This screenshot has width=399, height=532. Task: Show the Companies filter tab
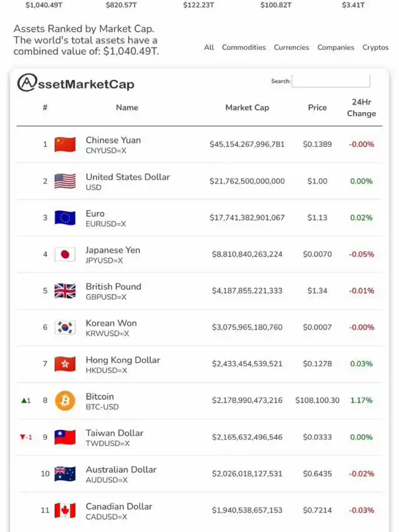pos(335,47)
